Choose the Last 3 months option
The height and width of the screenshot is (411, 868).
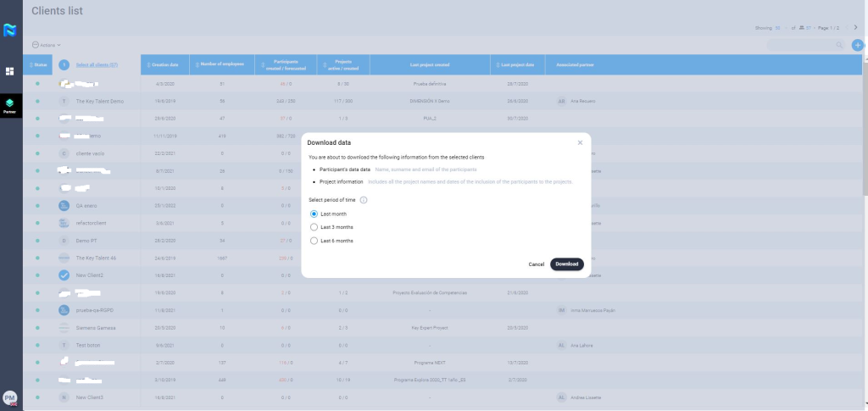tap(314, 227)
